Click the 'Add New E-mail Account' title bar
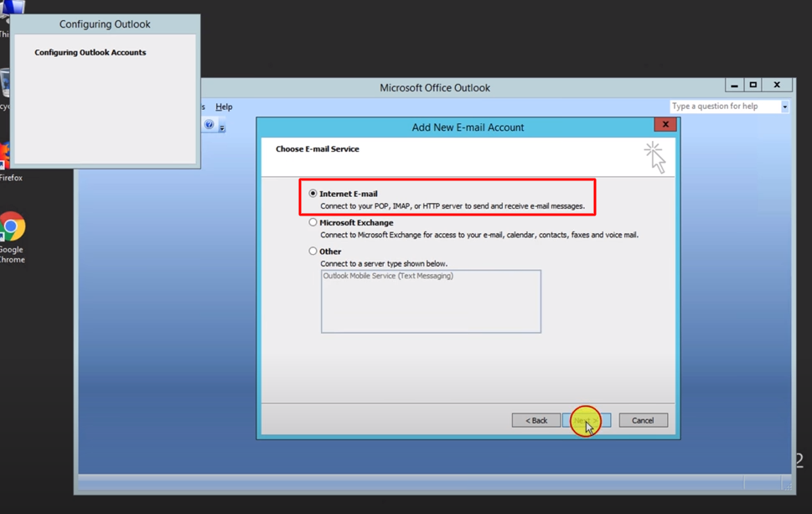812x514 pixels. 468,127
